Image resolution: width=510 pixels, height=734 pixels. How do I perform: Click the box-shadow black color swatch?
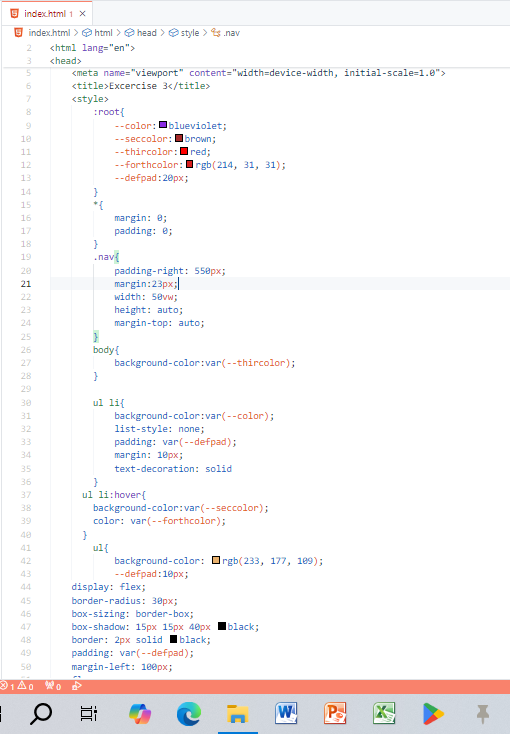(x=222, y=626)
